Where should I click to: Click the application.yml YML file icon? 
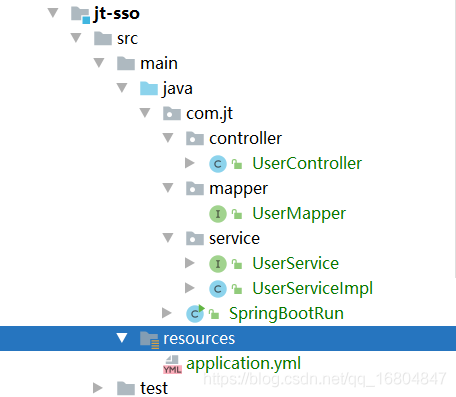[x=172, y=364]
